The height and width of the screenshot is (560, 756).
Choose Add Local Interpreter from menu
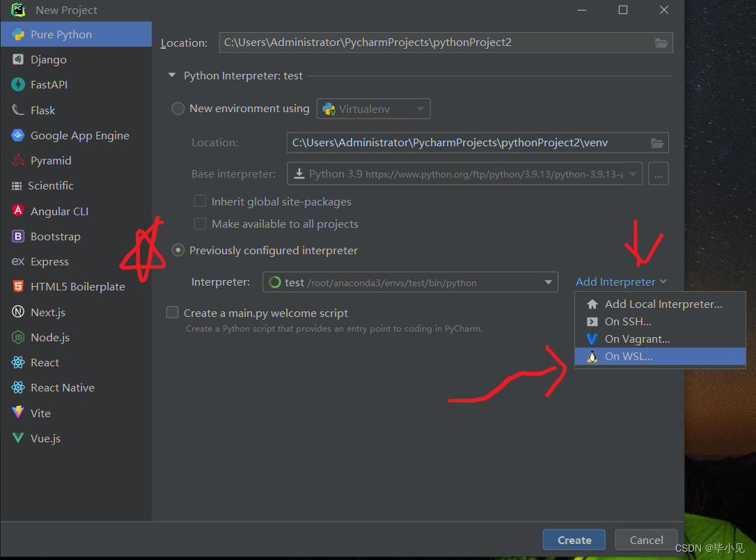(x=660, y=304)
